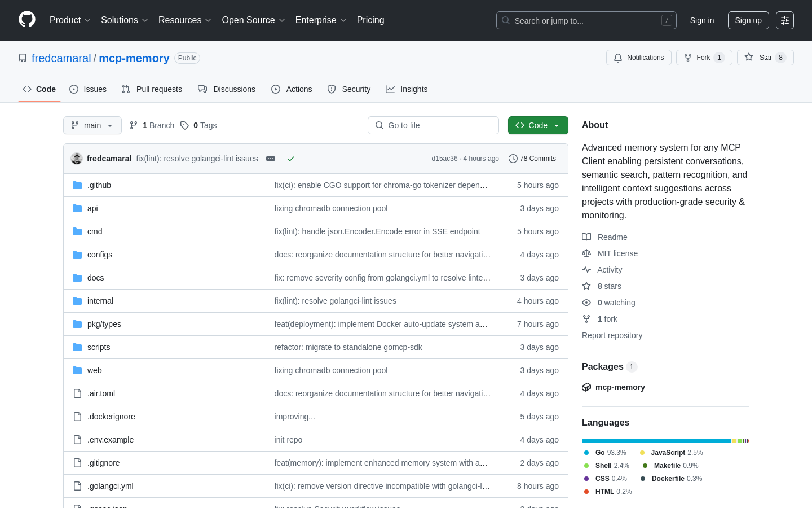This screenshot has width=812, height=508.
Task: Click the Star icon button
Action: coord(765,58)
